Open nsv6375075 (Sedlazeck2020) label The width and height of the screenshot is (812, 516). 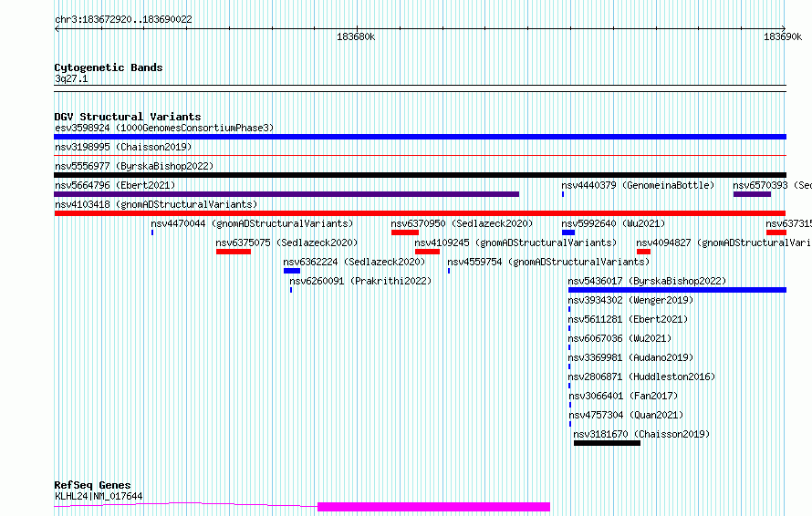[286, 243]
